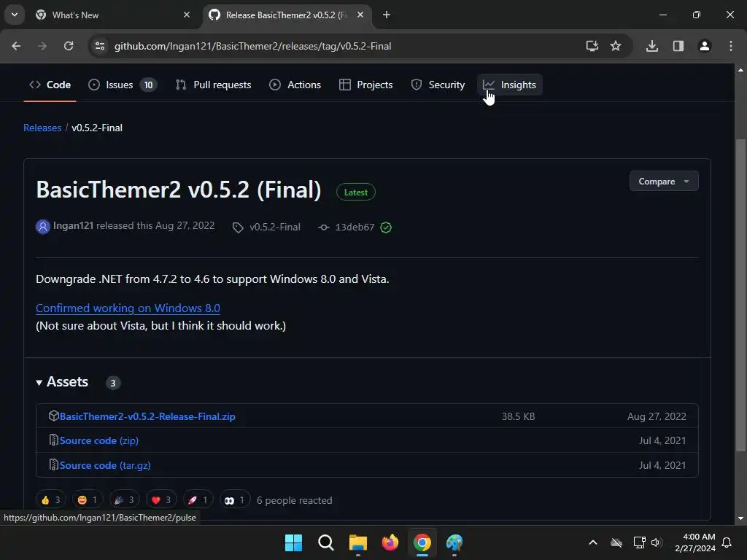Open the Issues tab
Screen dimensions: 747x560
tap(123, 85)
